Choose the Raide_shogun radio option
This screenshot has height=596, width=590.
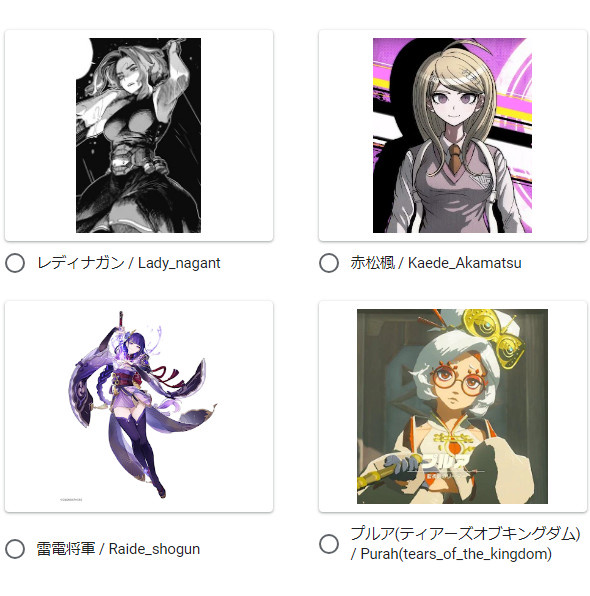click(15, 549)
